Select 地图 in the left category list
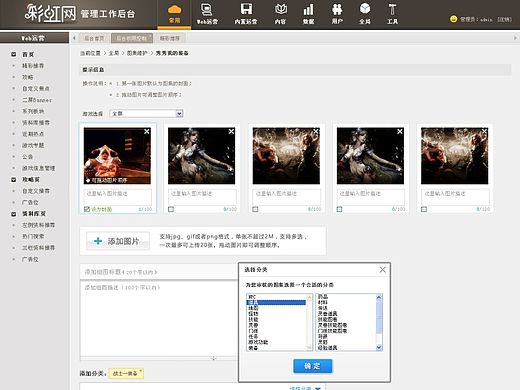 (x=253, y=308)
